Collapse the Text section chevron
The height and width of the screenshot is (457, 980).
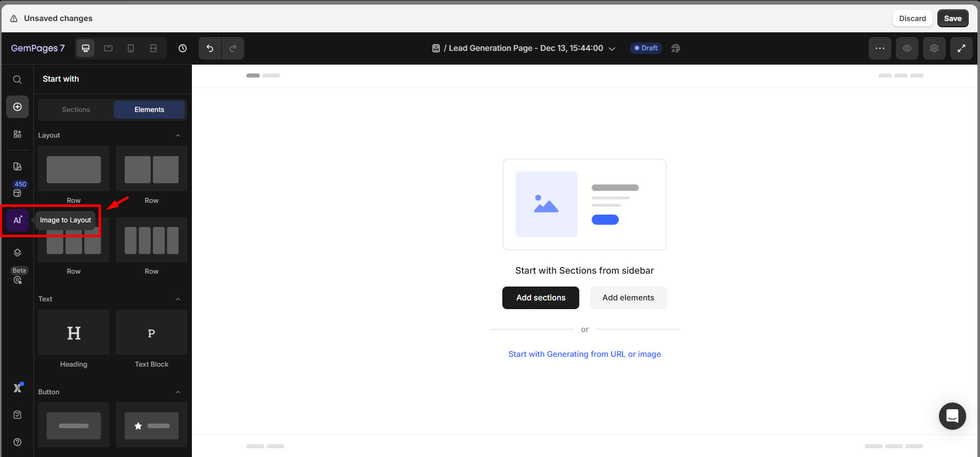tap(178, 299)
